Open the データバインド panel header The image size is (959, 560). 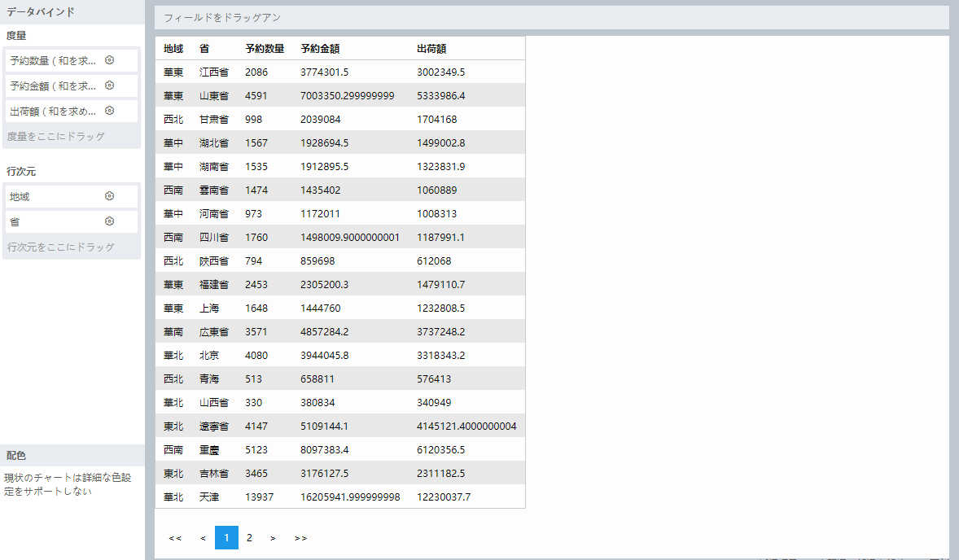tap(72, 11)
